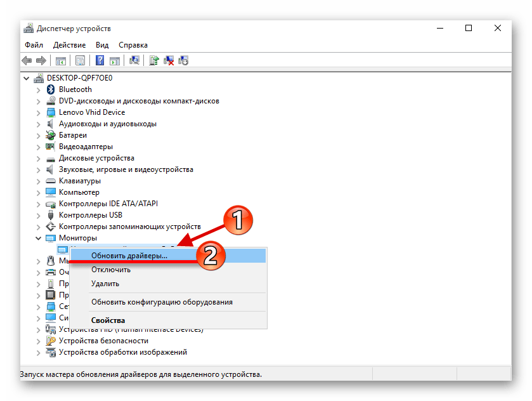Click the Bluetooth device category icon
532x401 pixels.
(51, 89)
